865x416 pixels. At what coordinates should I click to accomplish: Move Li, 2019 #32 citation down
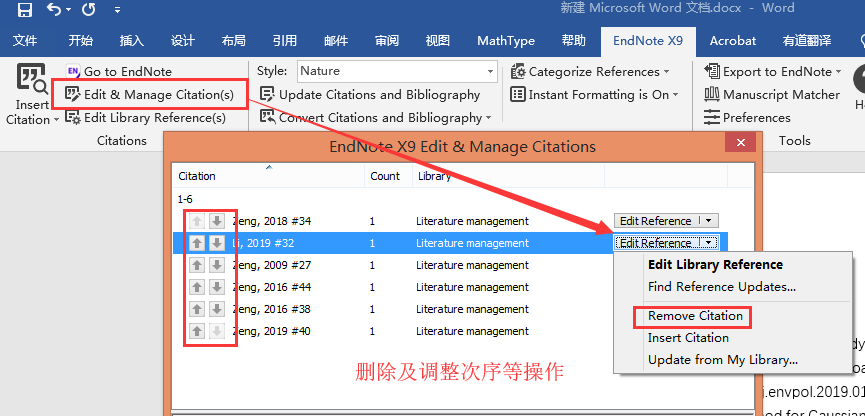pyautogui.click(x=217, y=243)
